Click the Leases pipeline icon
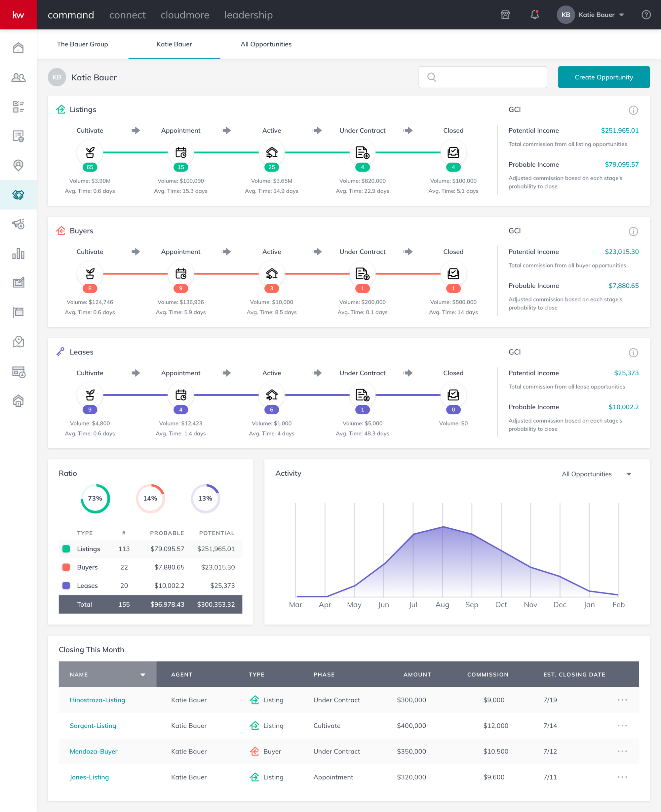The height and width of the screenshot is (812, 661). click(x=61, y=351)
